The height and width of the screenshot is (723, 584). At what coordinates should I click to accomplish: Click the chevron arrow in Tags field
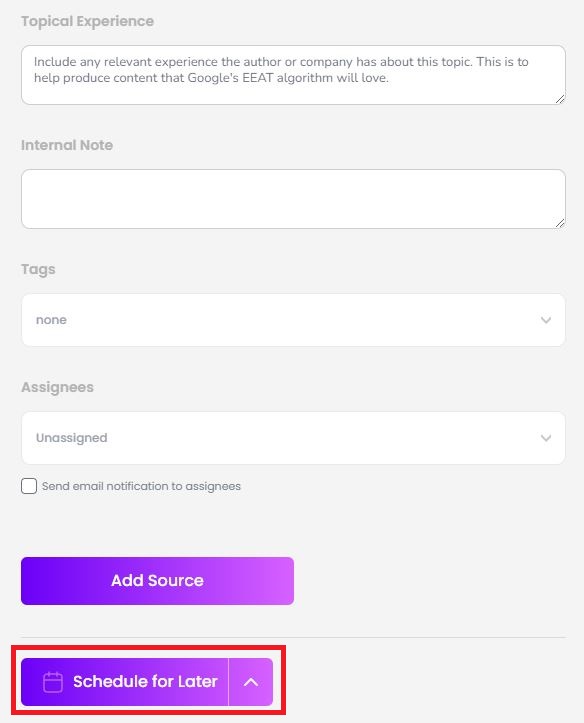[x=546, y=320]
